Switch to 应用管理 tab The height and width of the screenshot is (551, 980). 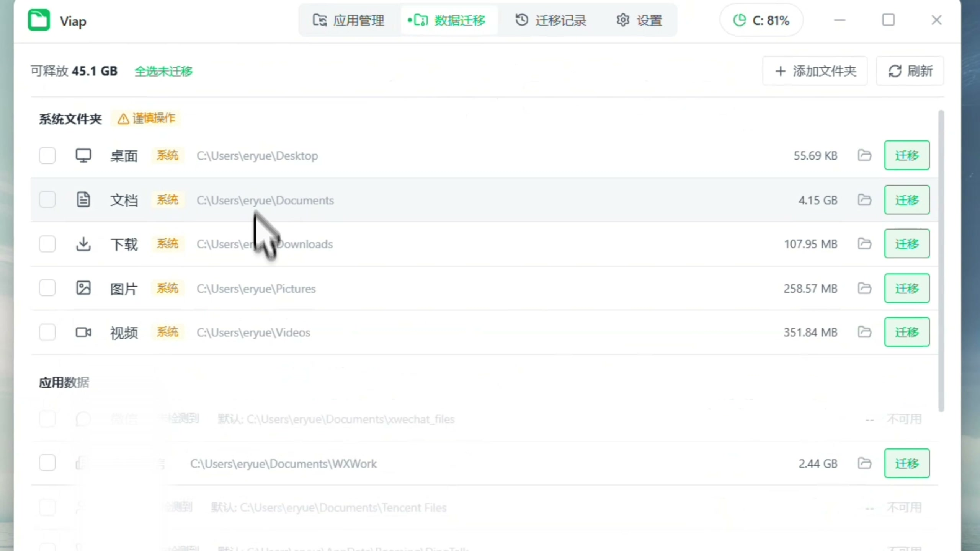tap(348, 20)
